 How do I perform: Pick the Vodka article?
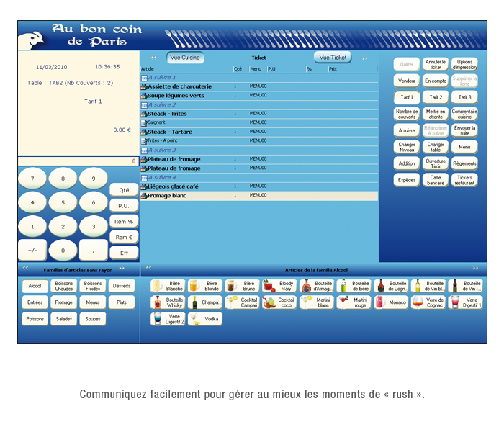(x=205, y=319)
